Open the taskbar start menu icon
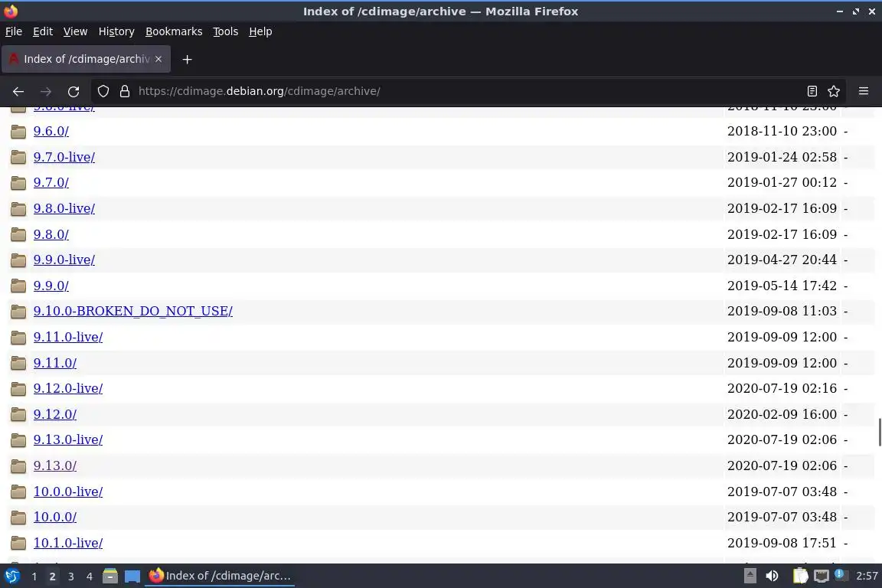Image resolution: width=882 pixels, height=588 pixels. [x=11, y=576]
